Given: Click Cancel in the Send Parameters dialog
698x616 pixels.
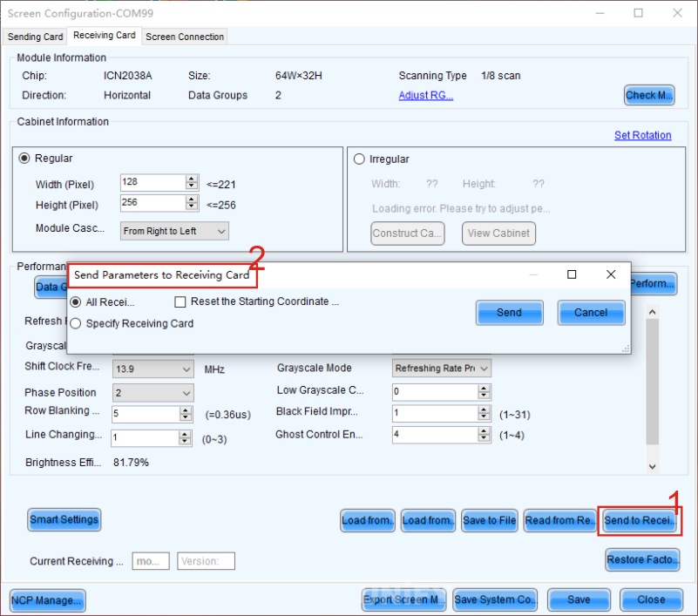Looking at the screenshot, I should coord(591,313).
